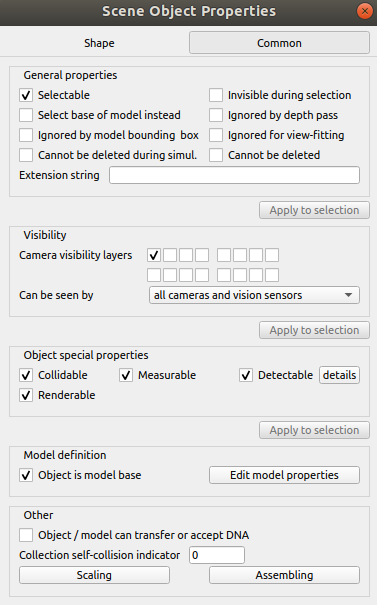Image resolution: width=377 pixels, height=605 pixels.
Task: Check Ignored by model bounding box
Action: tap(26, 135)
